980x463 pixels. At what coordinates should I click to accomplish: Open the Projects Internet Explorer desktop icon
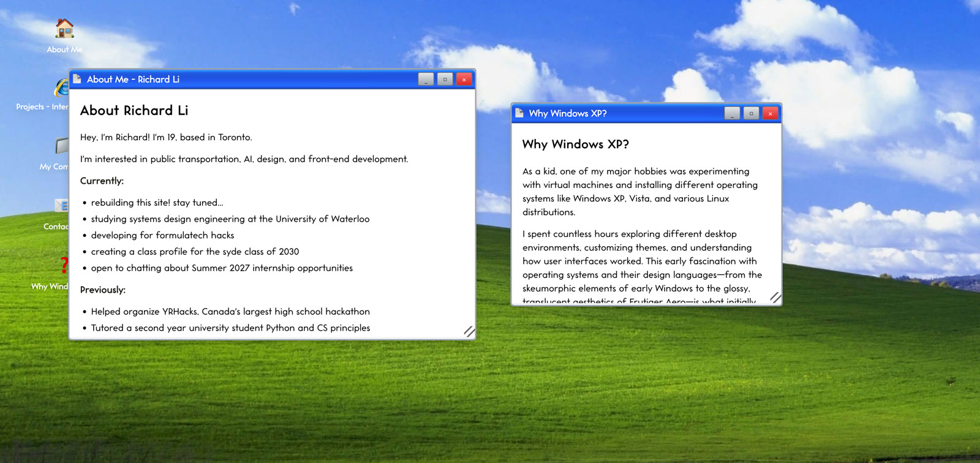(x=62, y=88)
